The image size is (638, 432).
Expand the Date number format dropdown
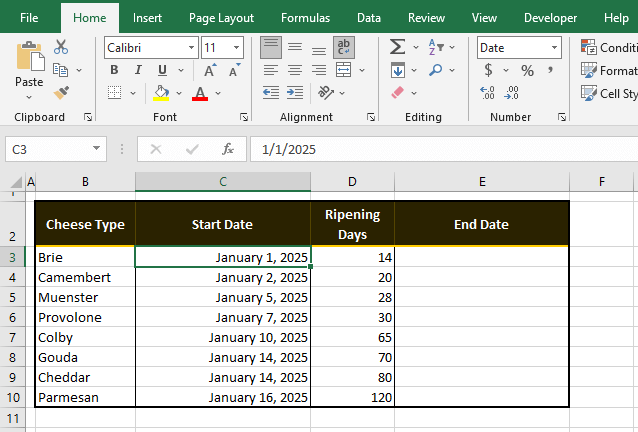click(554, 48)
